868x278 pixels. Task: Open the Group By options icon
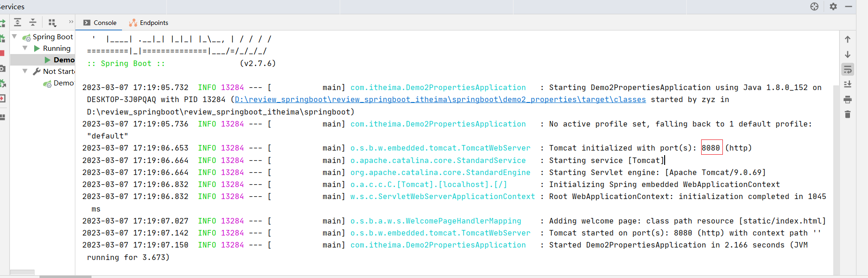(52, 22)
